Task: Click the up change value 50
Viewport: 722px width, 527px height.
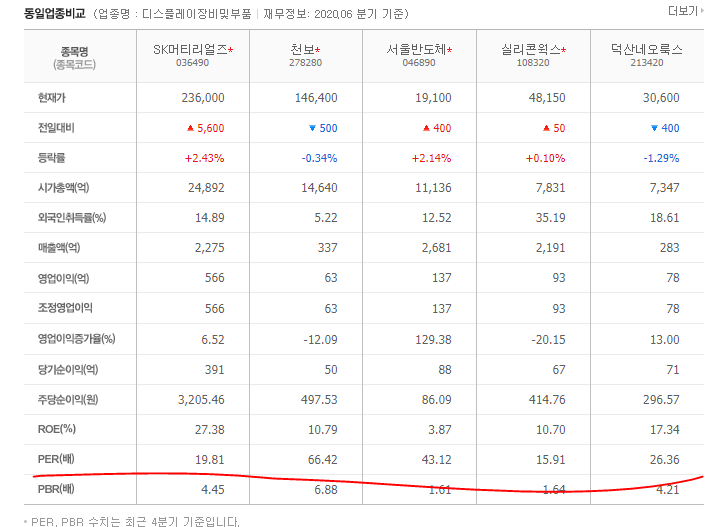Action: (559, 128)
